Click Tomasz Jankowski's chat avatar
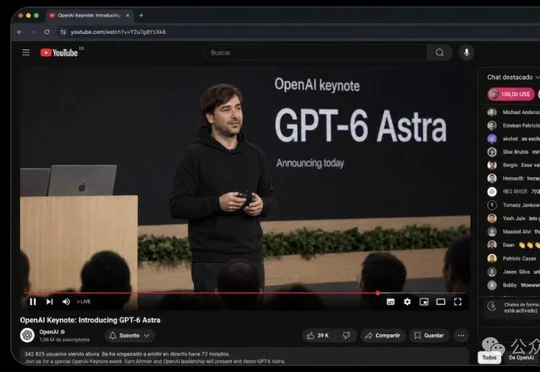 click(x=492, y=205)
